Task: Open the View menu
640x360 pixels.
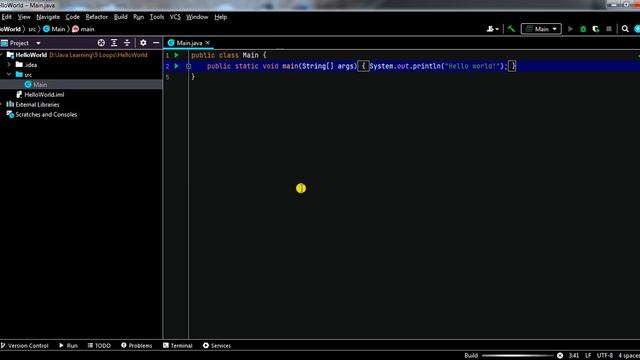Action: (24, 17)
